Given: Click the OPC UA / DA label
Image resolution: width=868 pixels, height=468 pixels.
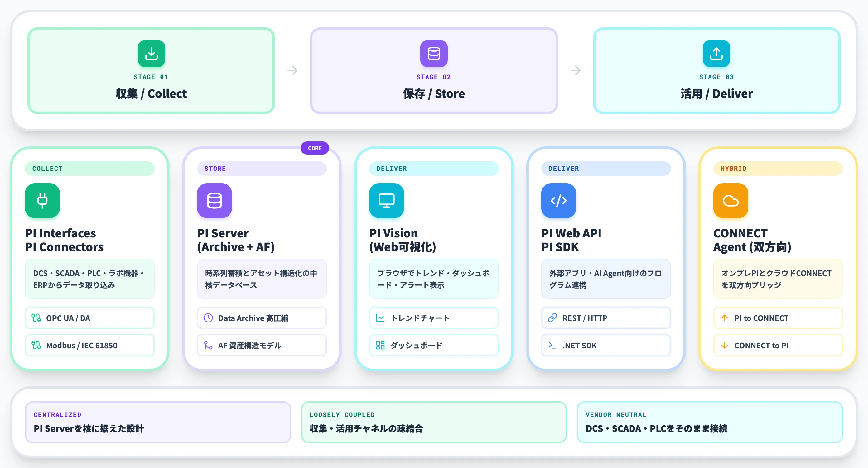Looking at the screenshot, I should click(x=68, y=318).
